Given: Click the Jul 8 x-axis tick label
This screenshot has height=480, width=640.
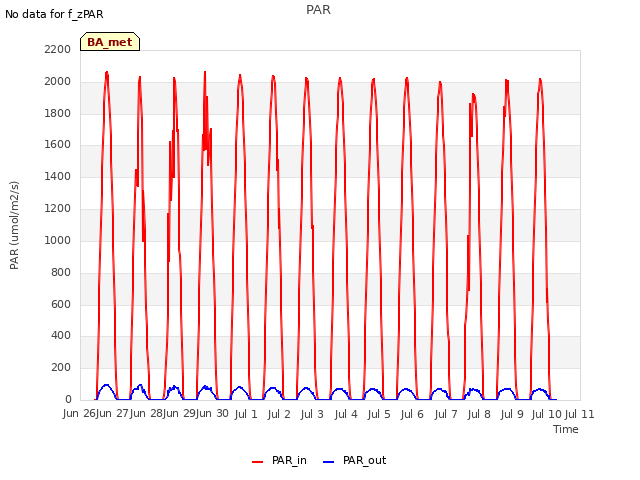Looking at the screenshot, I should pyautogui.click(x=479, y=414).
